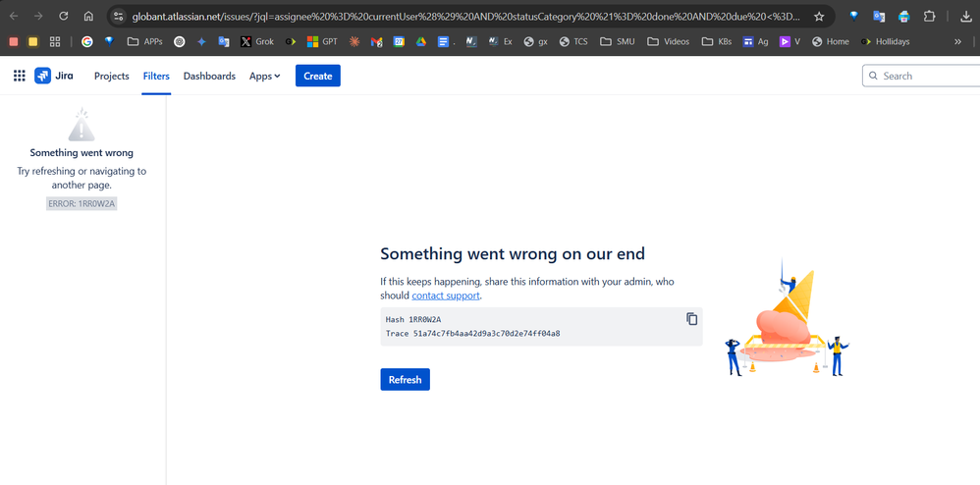Click the Jira logo

[54, 76]
